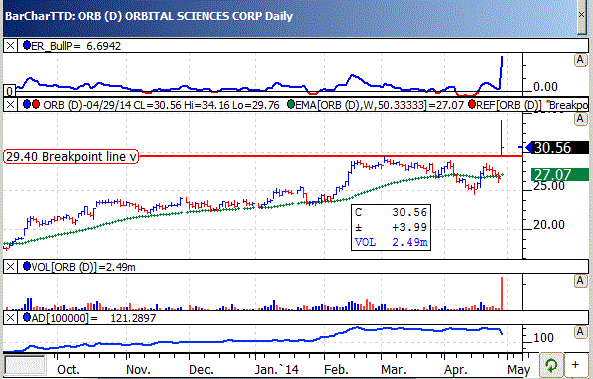Viewport: 593px width, 379px height.
Task: Click the ER_BullP= 6.6942 label
Action: pos(76,46)
